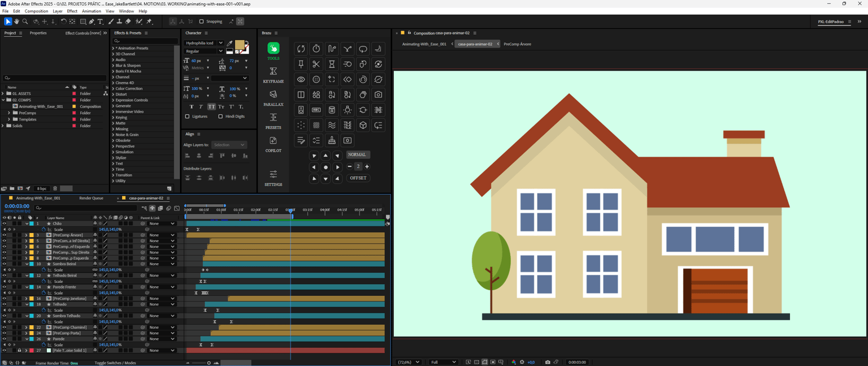
Task: Select the Hand tool
Action: click(16, 21)
